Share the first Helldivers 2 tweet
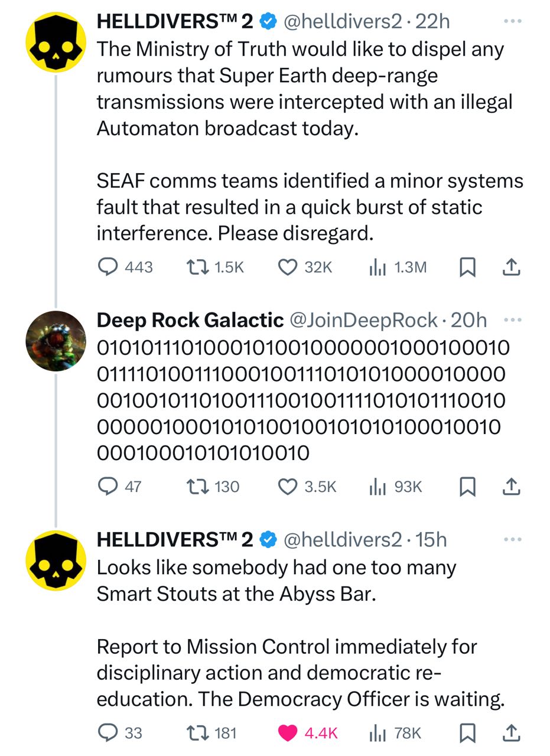550x756 pixels. point(511,268)
